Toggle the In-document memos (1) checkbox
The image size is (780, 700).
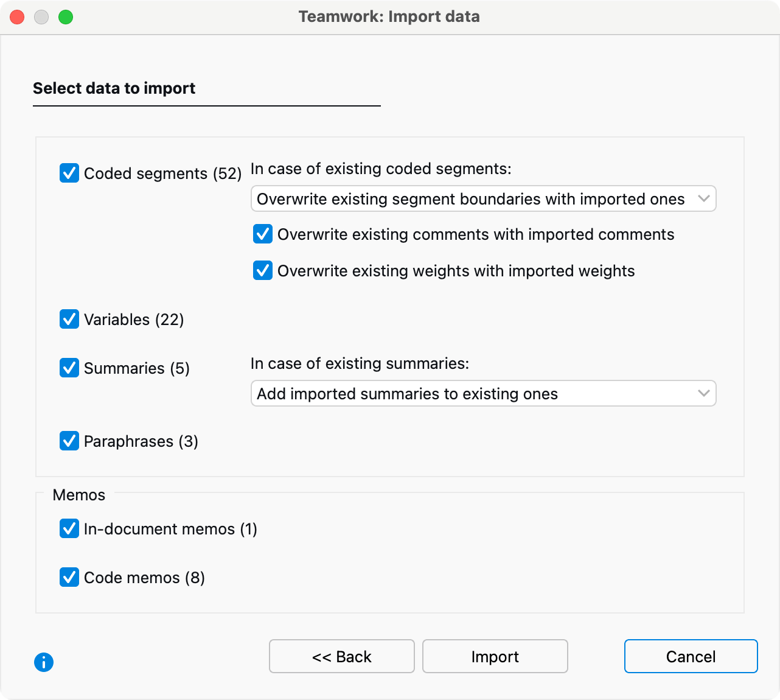click(69, 529)
